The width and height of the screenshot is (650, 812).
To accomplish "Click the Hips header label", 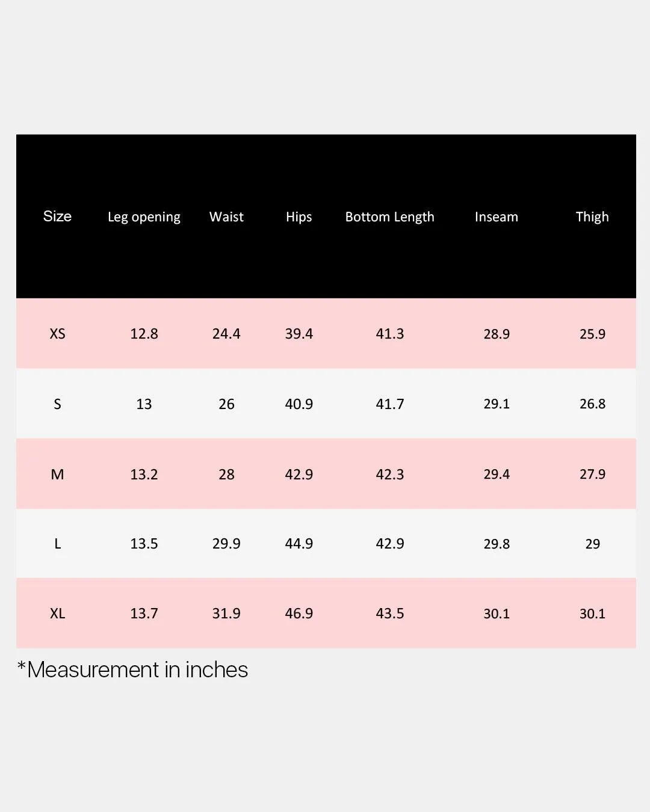I will [x=299, y=217].
